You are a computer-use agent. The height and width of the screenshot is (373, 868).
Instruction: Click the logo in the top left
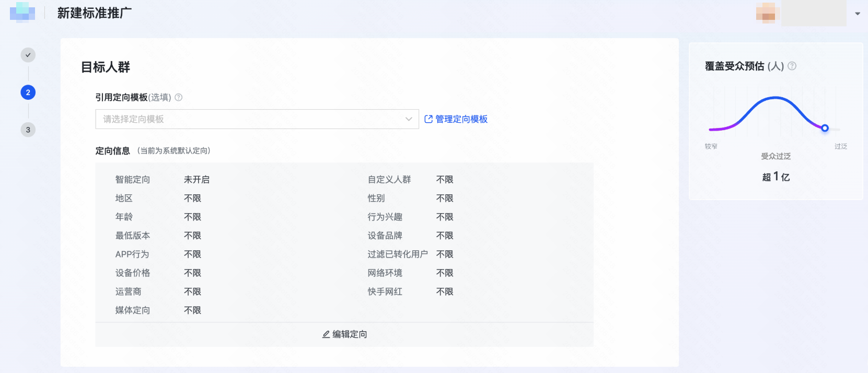22,13
